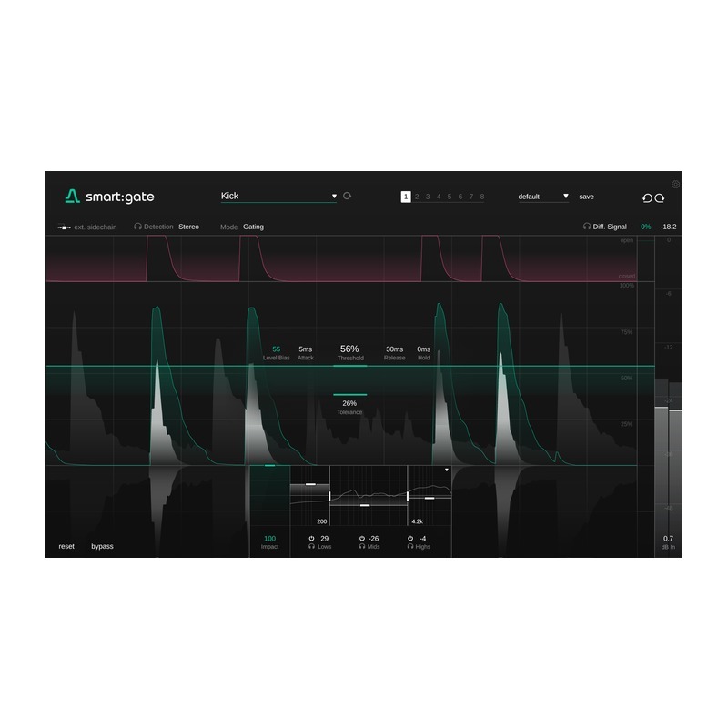Screen dimensions: 728x728
Task: Click the Mids band level handle
Action: pyautogui.click(x=365, y=505)
